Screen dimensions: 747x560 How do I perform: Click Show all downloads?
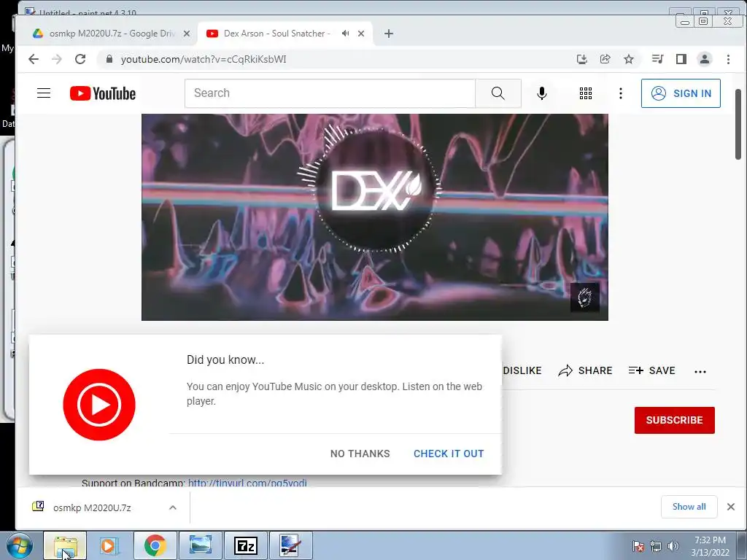(689, 507)
